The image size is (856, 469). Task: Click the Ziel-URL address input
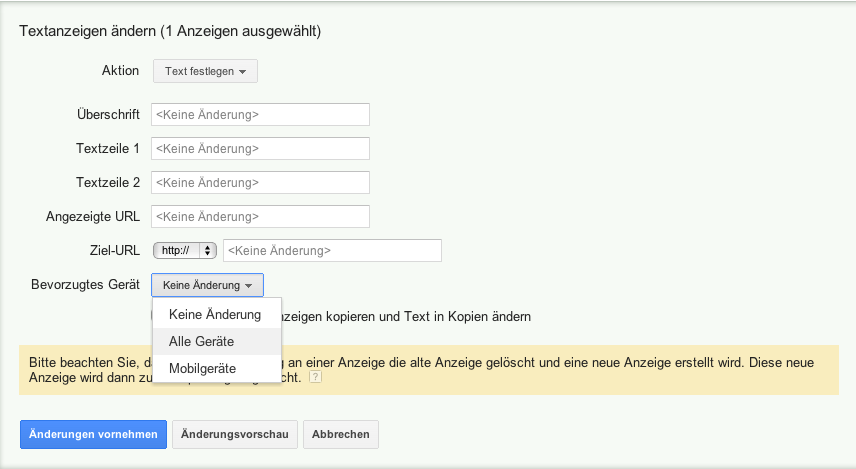pyautogui.click(x=332, y=250)
